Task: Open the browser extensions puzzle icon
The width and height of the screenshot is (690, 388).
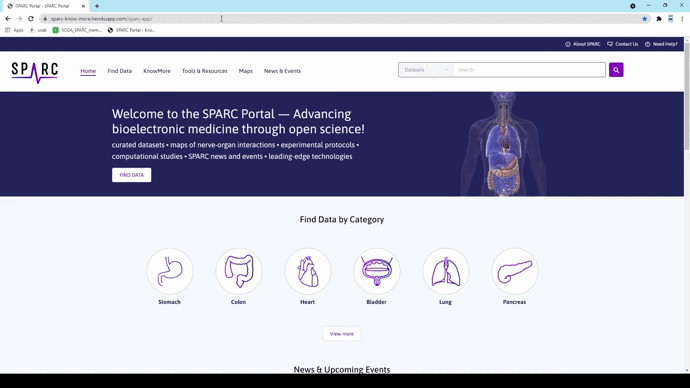Action: tap(659, 19)
